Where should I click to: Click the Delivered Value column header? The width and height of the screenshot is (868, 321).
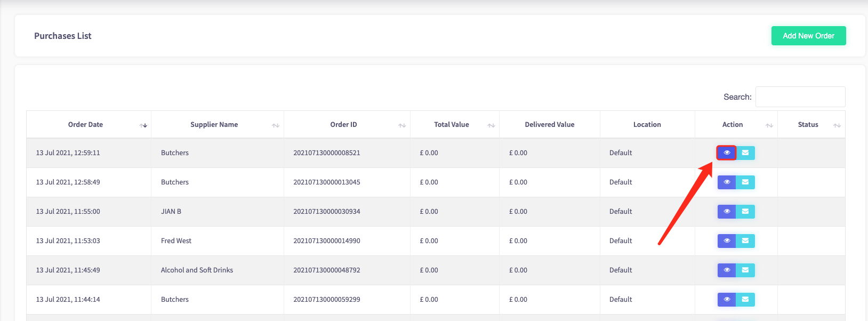click(x=550, y=125)
